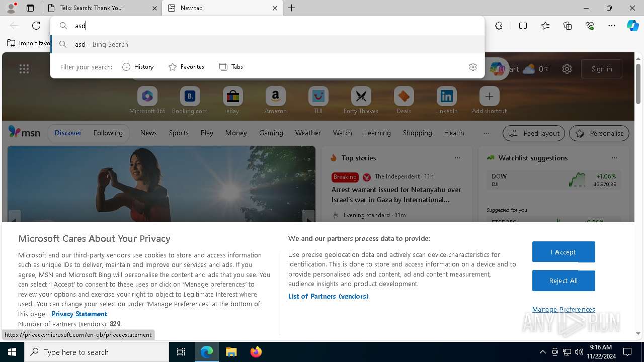Open the Sports category
This screenshot has width=644, height=362.
179,133
